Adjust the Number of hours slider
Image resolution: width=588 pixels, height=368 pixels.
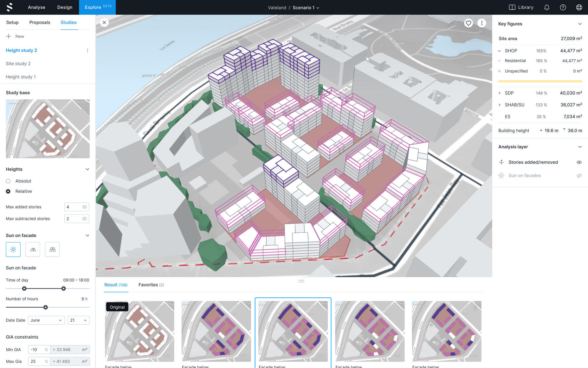pyautogui.click(x=45, y=307)
